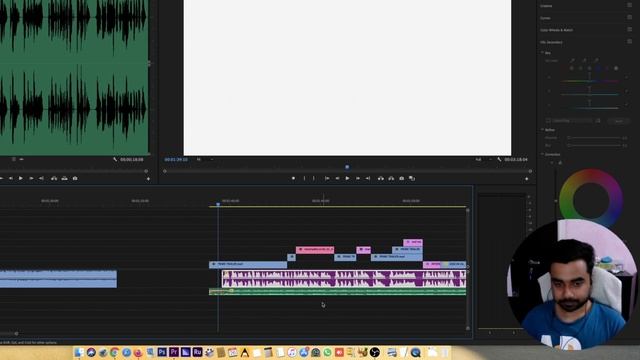Pick the white color swatch in Key

tap(616, 69)
